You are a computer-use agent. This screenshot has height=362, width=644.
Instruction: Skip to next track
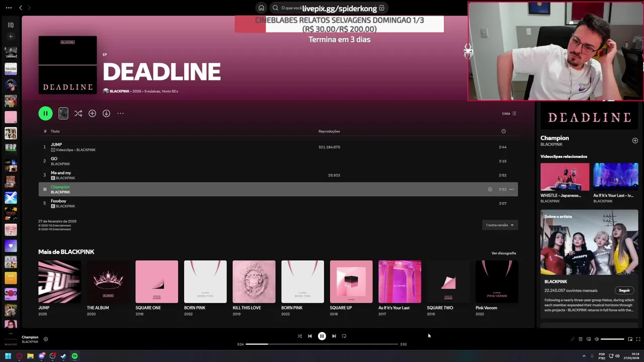tap(334, 336)
